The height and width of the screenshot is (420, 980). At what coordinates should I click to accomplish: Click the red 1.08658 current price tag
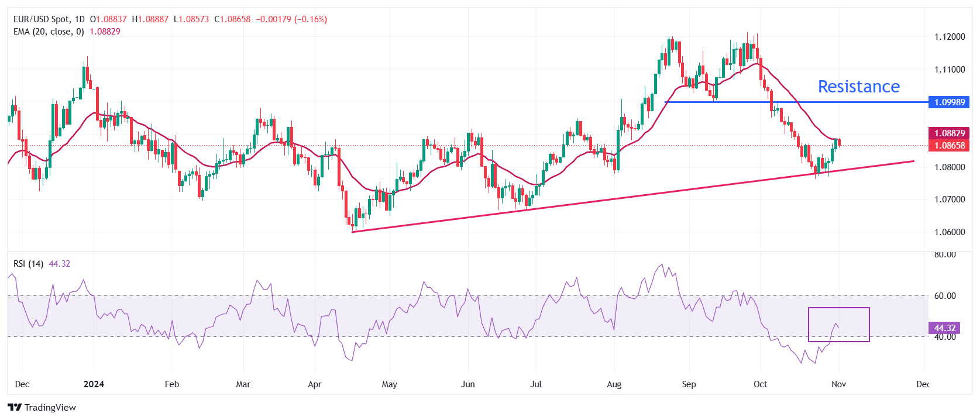[949, 146]
